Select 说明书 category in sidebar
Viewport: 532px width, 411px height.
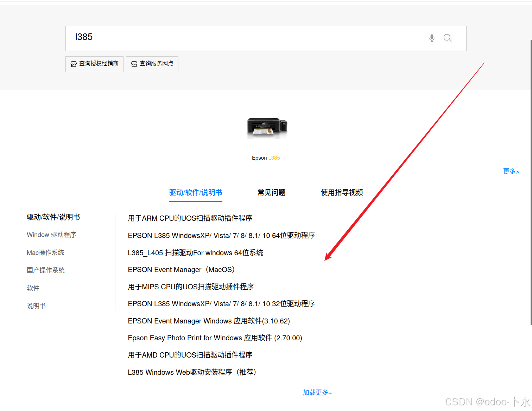coord(36,306)
